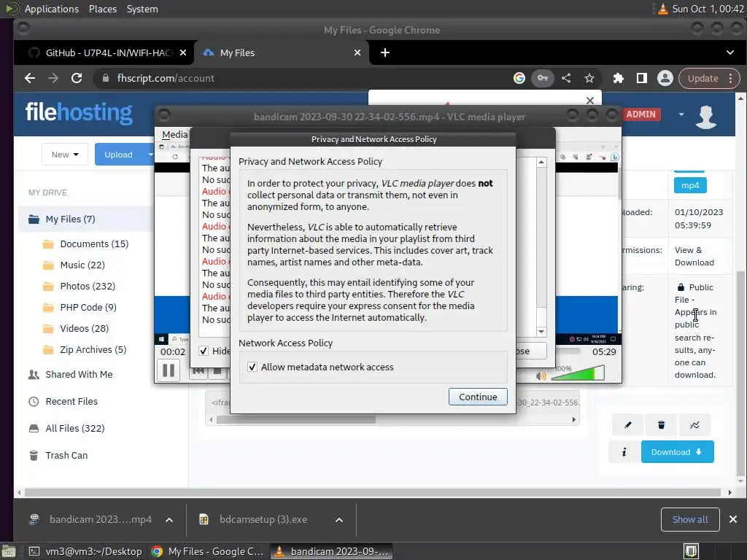The height and width of the screenshot is (560, 747).
Task: Open Videos (28) folder
Action: pos(84,329)
